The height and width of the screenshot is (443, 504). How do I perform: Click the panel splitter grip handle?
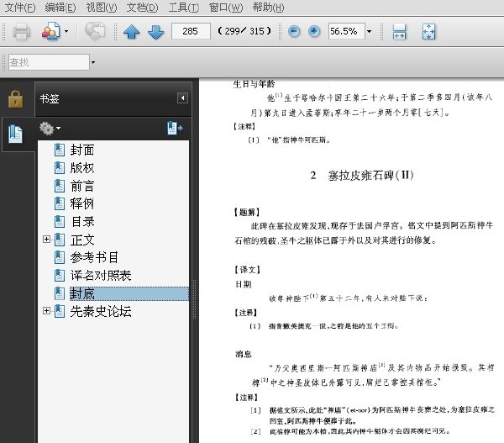pyautogui.click(x=195, y=299)
